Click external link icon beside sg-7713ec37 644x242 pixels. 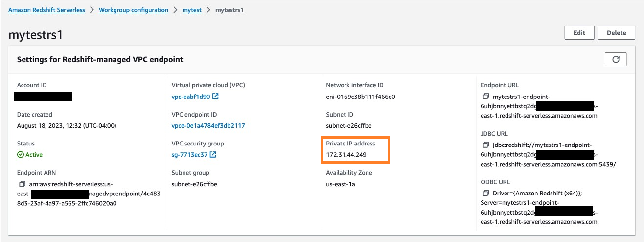coord(213,155)
